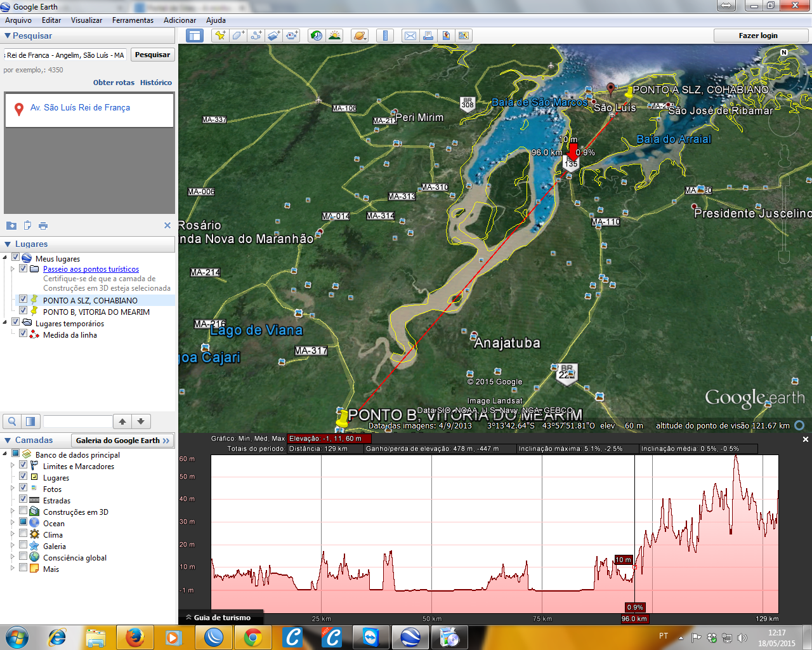Open the planet selector dropdown
The width and height of the screenshot is (812, 650).
click(x=360, y=36)
